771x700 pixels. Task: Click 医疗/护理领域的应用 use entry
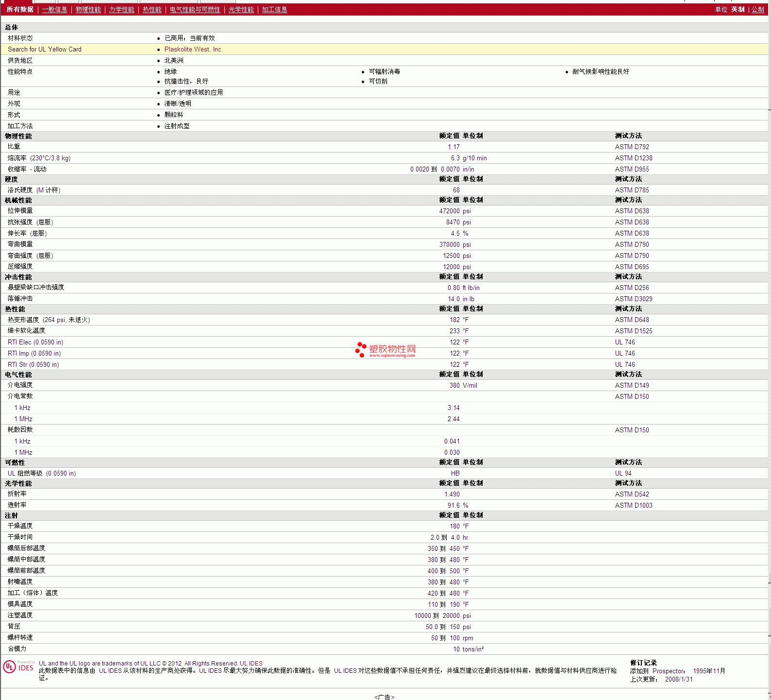pyautogui.click(x=194, y=92)
